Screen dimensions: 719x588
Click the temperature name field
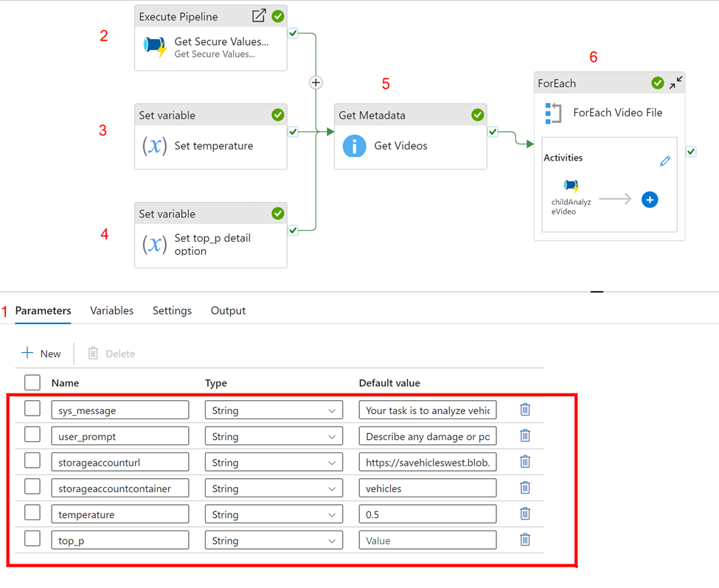[x=120, y=514]
